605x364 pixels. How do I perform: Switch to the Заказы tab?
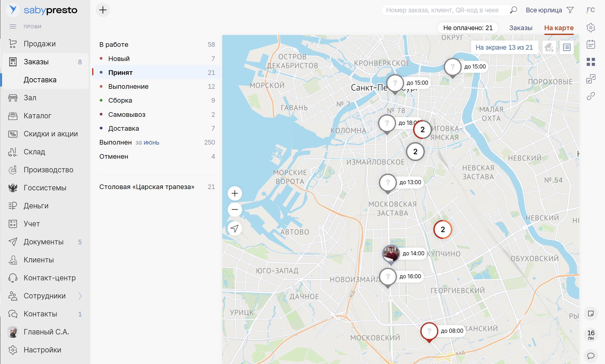tap(521, 28)
